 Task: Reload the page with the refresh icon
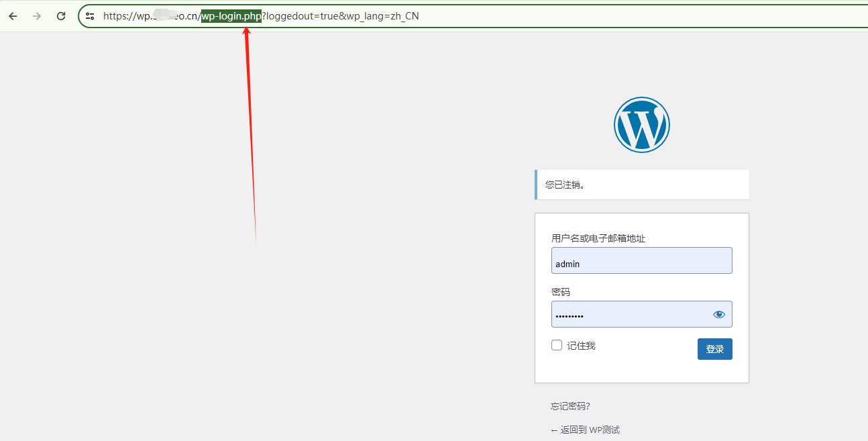tap(61, 16)
